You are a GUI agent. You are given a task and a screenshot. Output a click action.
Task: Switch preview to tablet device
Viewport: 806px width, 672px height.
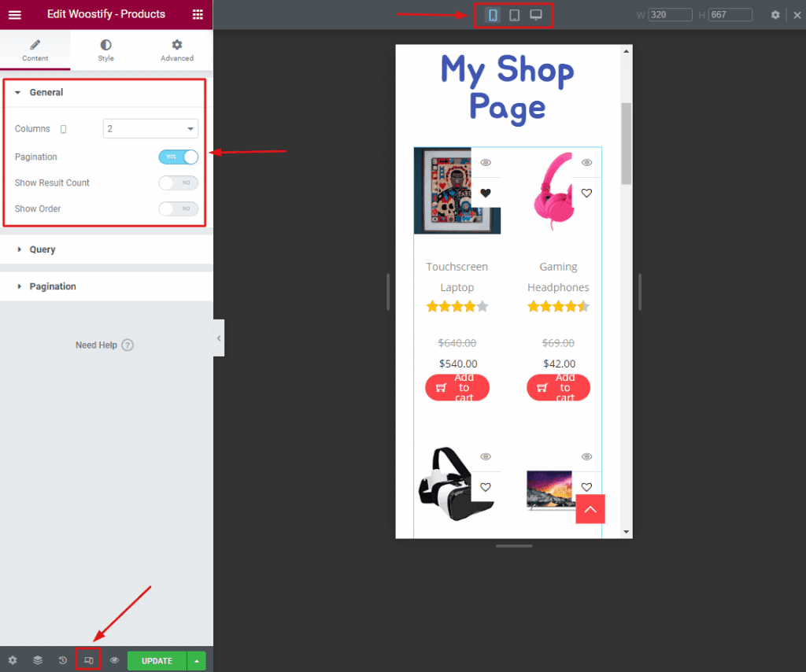point(514,14)
